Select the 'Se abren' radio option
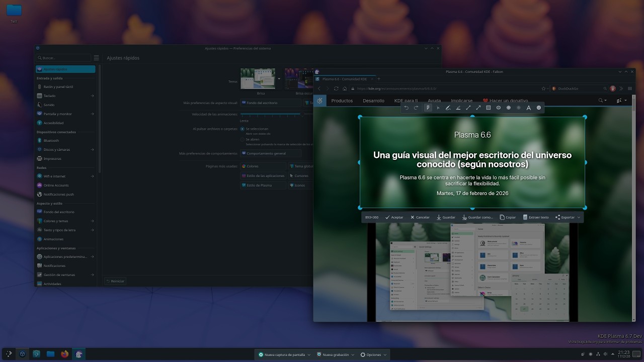 (243, 139)
